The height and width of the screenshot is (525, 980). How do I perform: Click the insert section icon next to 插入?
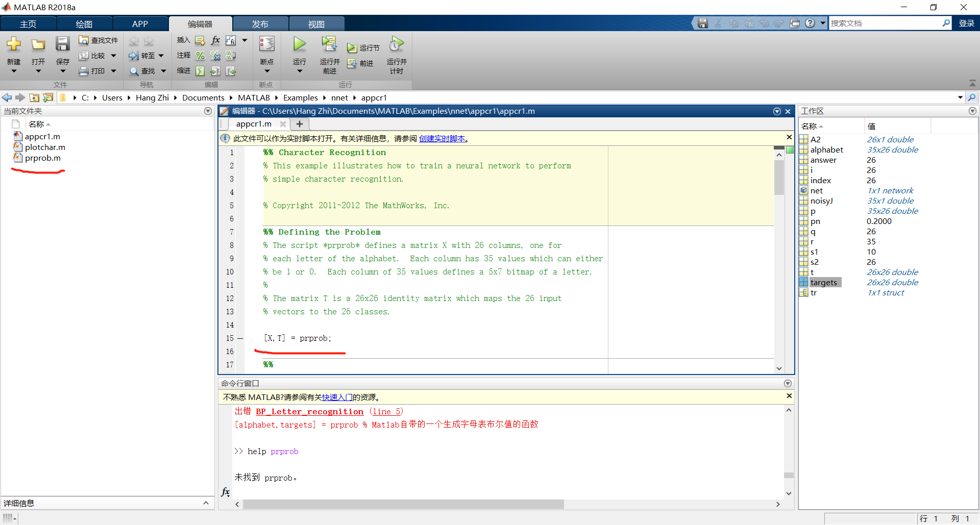pos(200,40)
